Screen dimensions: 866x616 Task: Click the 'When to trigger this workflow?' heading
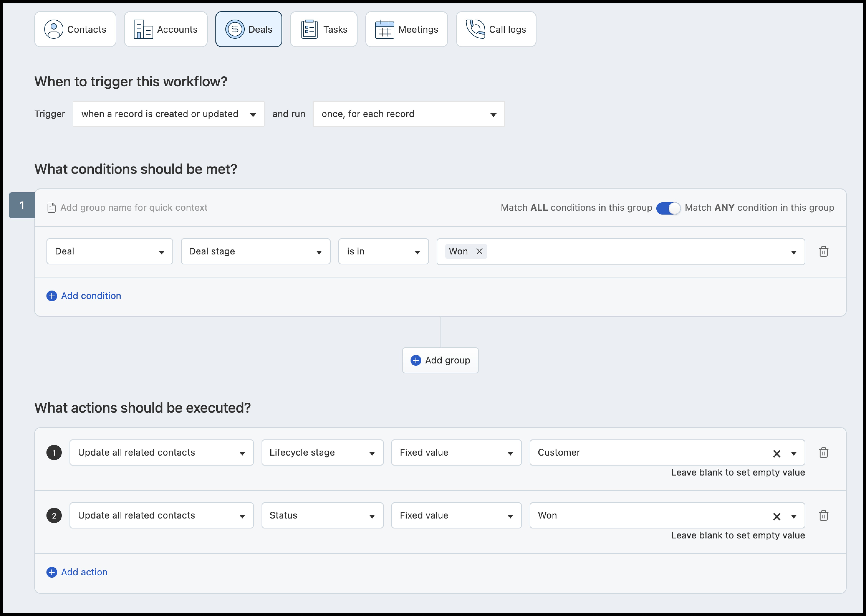[x=131, y=82]
